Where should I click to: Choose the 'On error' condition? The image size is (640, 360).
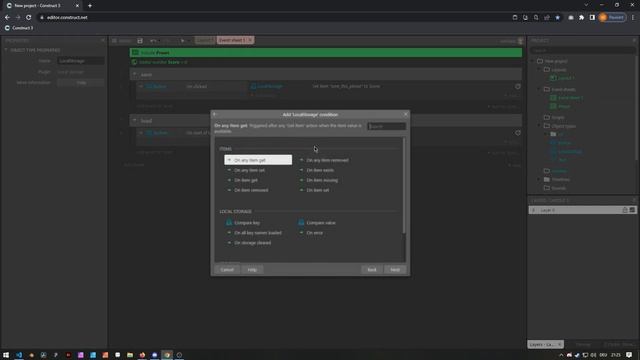coord(311,233)
